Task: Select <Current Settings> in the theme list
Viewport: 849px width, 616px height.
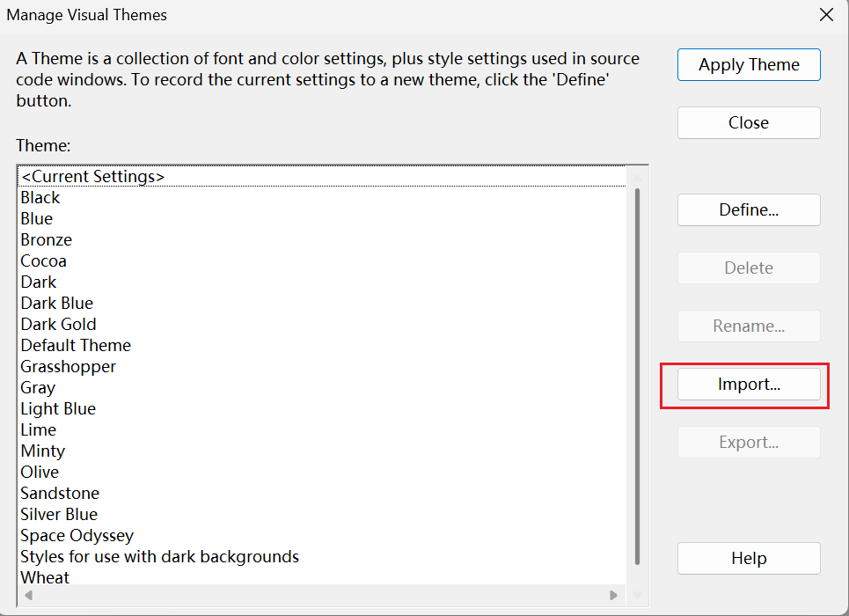Action: (x=322, y=177)
